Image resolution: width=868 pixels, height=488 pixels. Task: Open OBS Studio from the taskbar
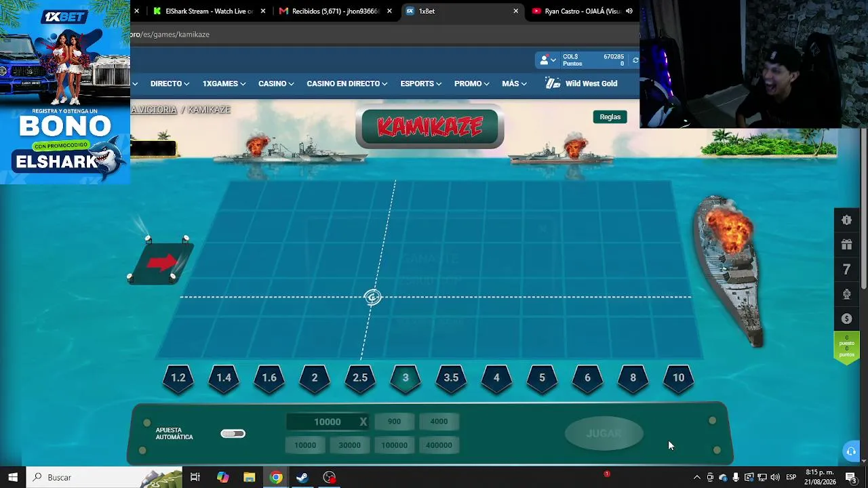pos(330,477)
